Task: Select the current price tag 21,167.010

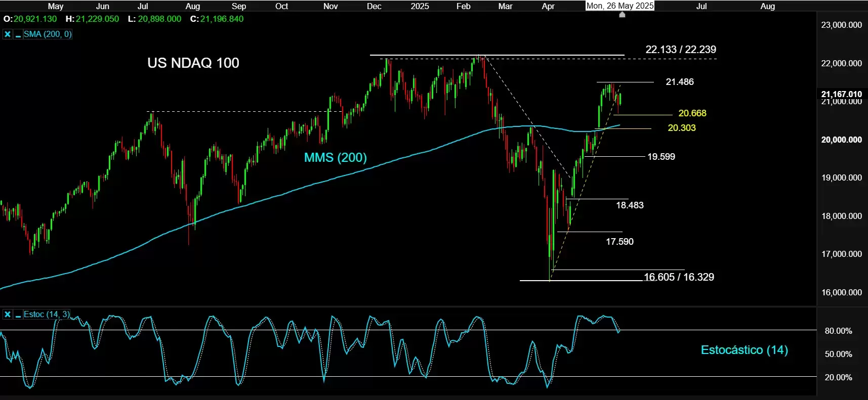Action: [x=842, y=94]
